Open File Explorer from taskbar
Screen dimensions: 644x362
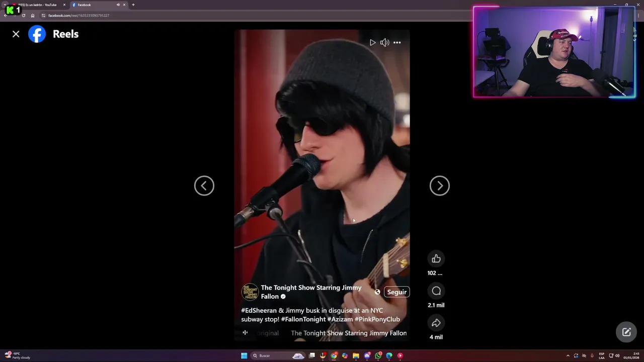tap(356, 356)
